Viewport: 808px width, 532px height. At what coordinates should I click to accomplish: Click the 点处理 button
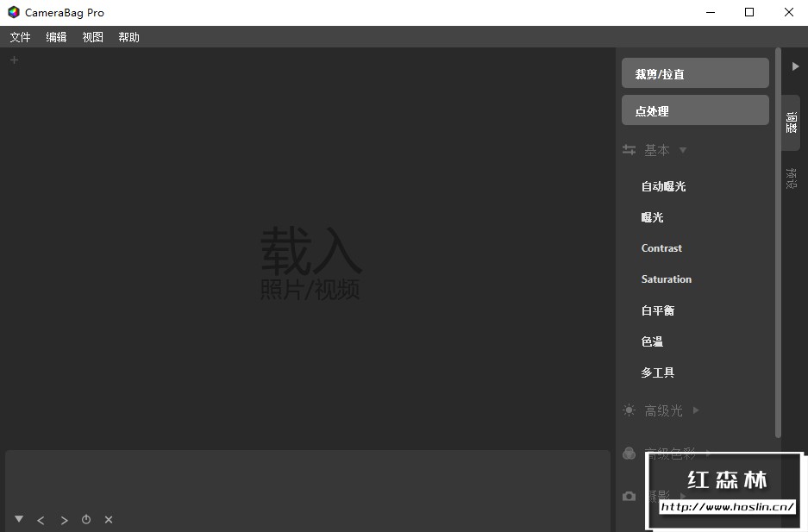pos(695,110)
